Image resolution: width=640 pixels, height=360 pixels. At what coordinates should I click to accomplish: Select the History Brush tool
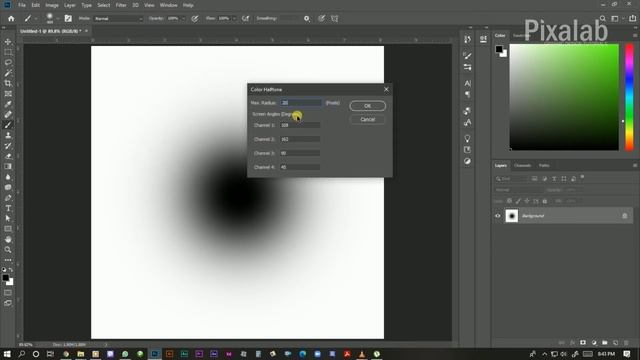[x=8, y=146]
